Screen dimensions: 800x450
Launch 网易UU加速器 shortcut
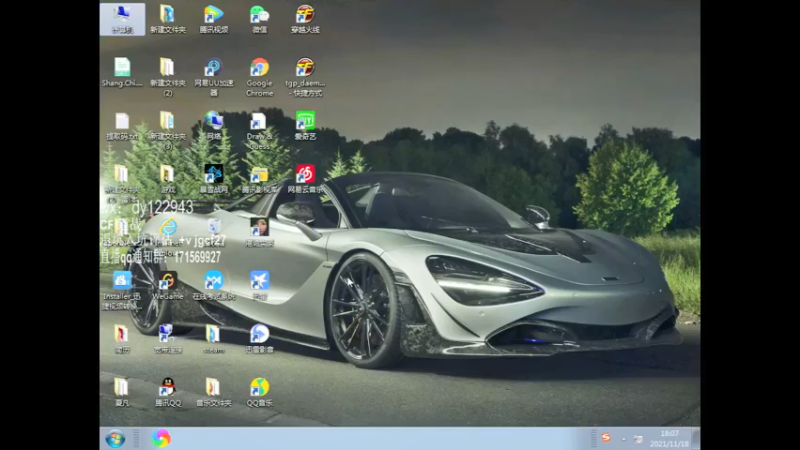click(214, 77)
